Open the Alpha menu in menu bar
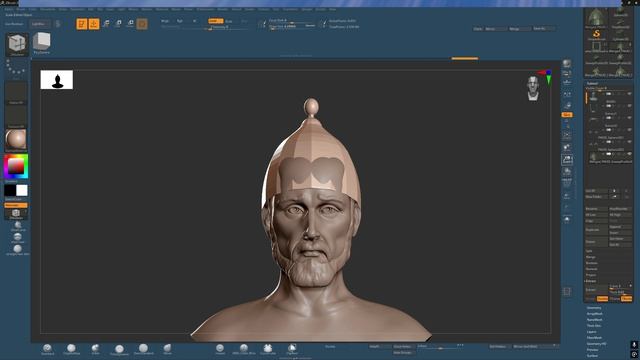The width and height of the screenshot is (640, 360). (x=9, y=9)
